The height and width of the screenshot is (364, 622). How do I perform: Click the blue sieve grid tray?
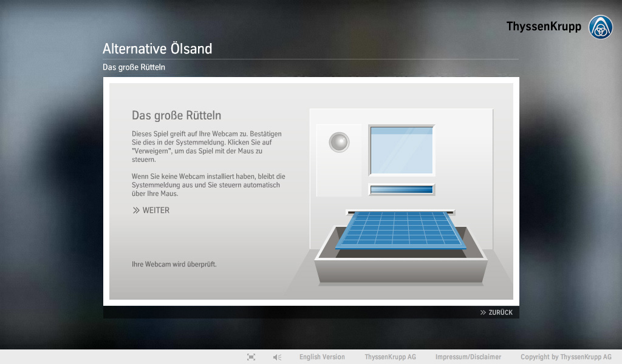pyautogui.click(x=401, y=229)
